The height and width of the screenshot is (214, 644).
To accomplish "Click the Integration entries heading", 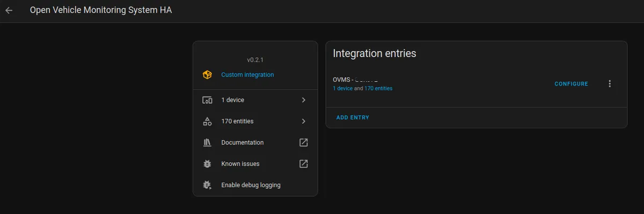I will pos(375,53).
